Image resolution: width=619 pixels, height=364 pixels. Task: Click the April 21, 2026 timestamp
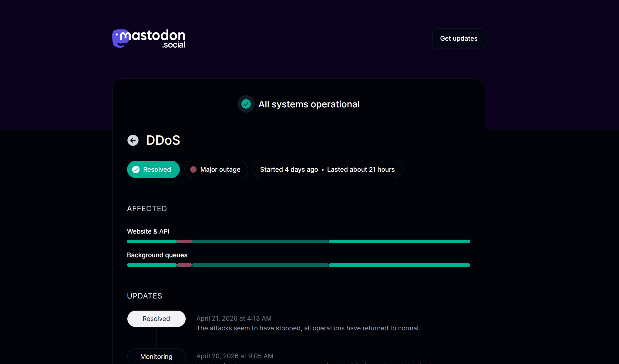234,318
